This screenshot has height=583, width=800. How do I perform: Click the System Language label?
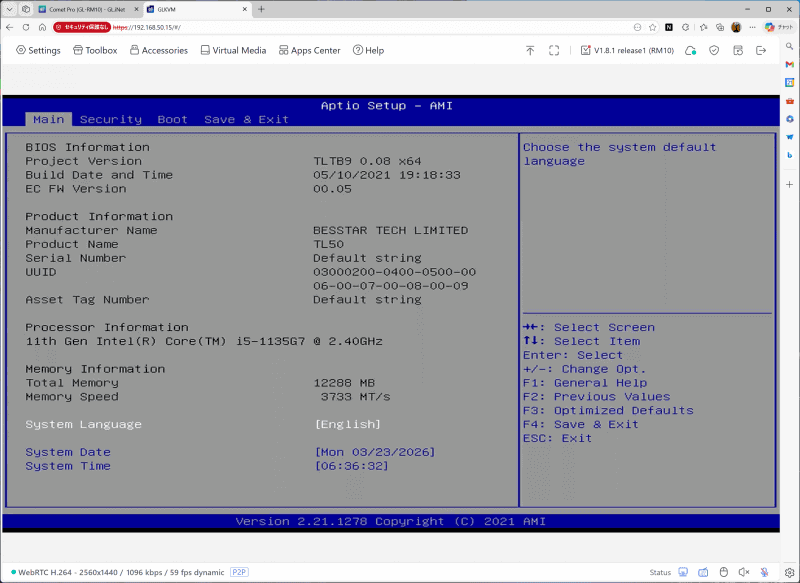coord(84,424)
